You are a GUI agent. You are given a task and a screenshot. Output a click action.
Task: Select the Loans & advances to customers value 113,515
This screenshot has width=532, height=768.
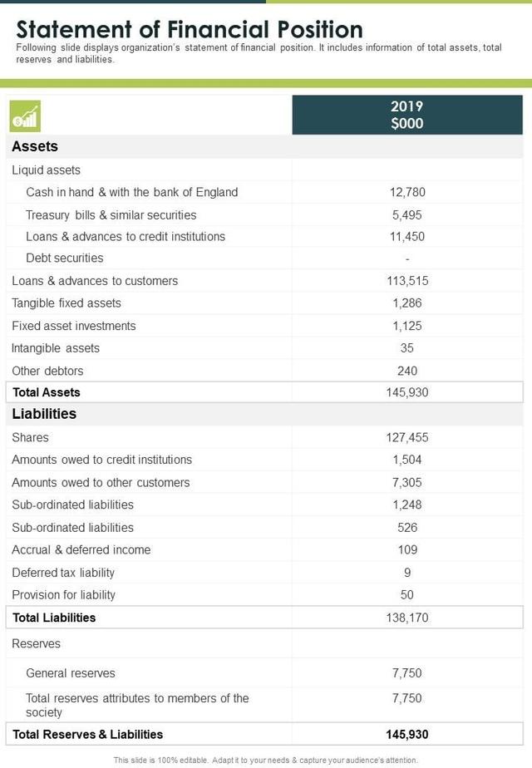point(407,281)
